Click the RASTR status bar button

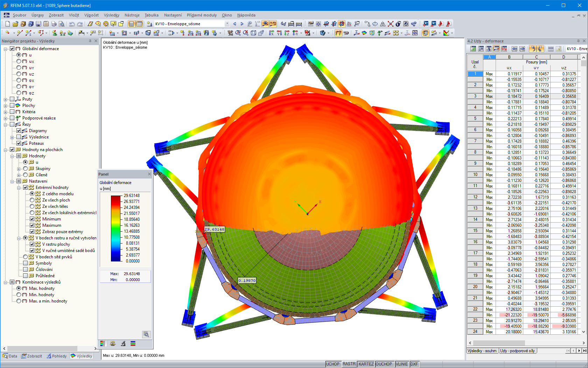coord(349,364)
